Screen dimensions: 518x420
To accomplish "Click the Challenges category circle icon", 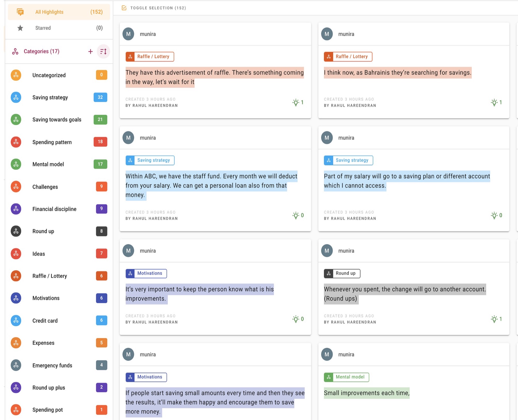I will pos(16,187).
